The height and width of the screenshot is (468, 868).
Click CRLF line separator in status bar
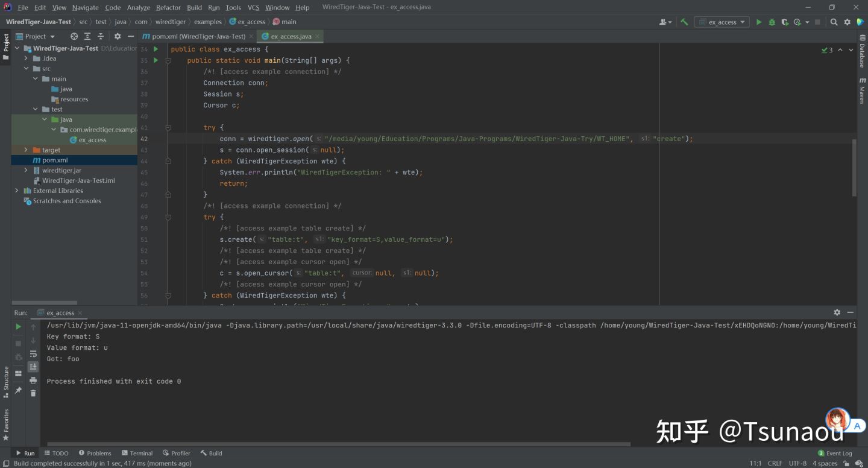[775, 463]
